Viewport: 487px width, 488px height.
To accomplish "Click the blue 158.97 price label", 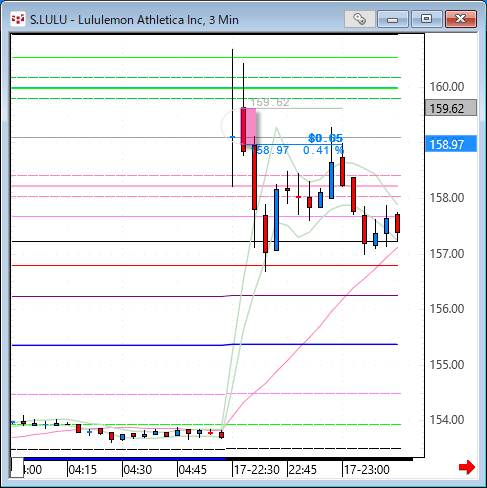I will 451,144.
